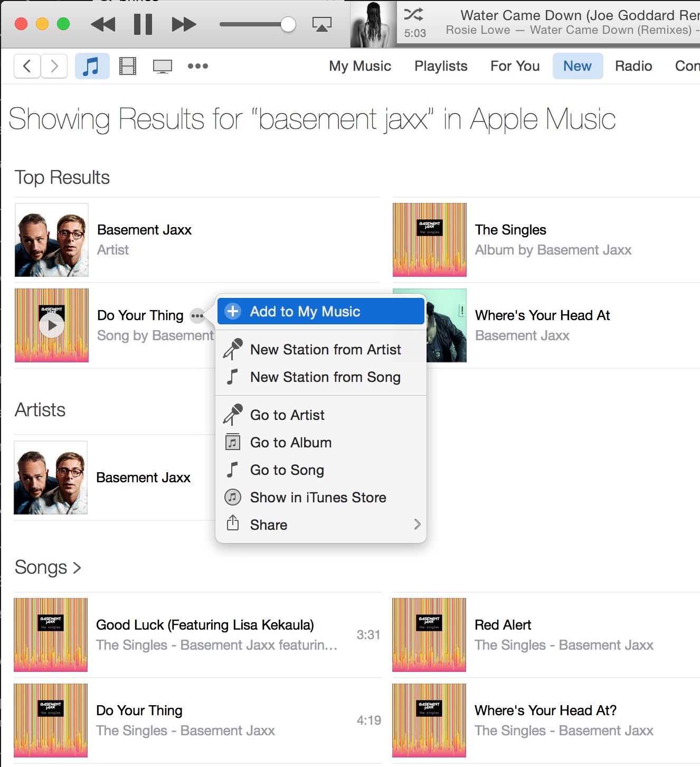Switch to the Movies library icon
Image resolution: width=700 pixels, height=767 pixels.
128,66
